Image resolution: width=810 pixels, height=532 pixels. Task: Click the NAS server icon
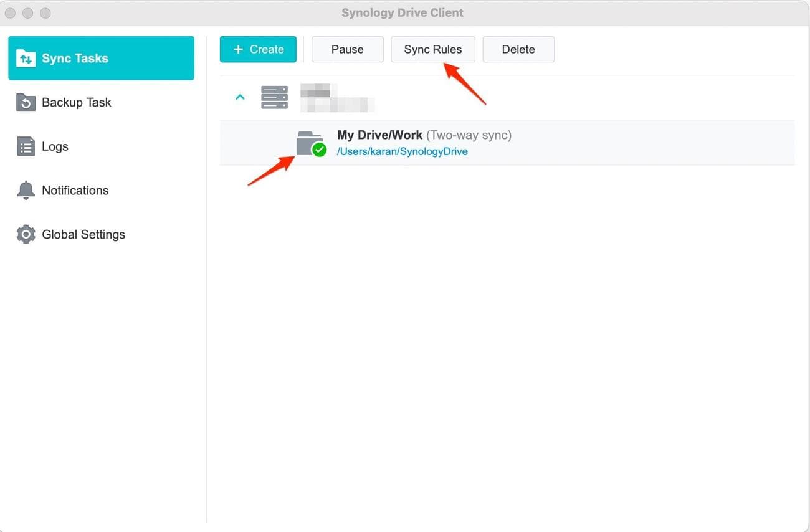pos(274,97)
